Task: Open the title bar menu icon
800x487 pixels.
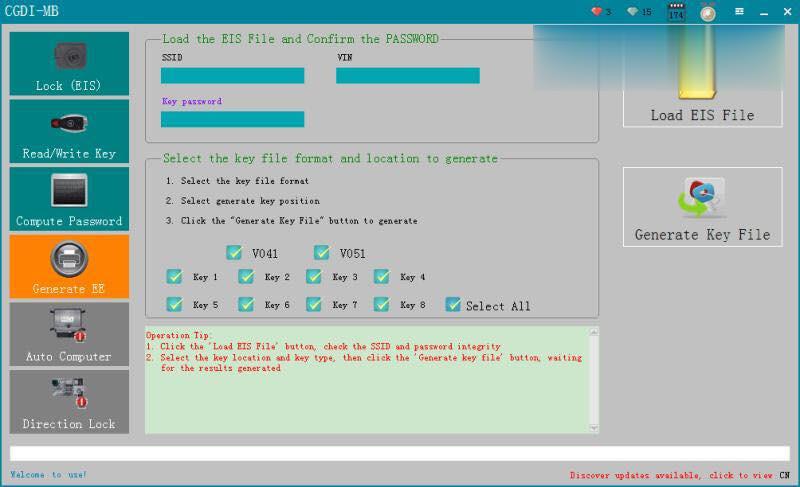Action: pyautogui.click(x=739, y=11)
